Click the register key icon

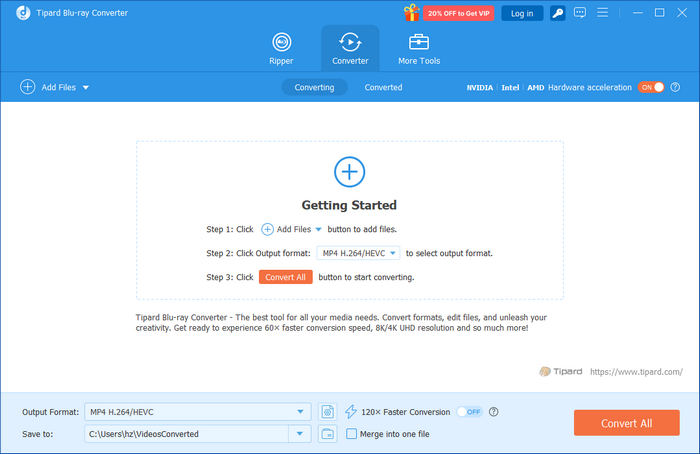tap(558, 13)
